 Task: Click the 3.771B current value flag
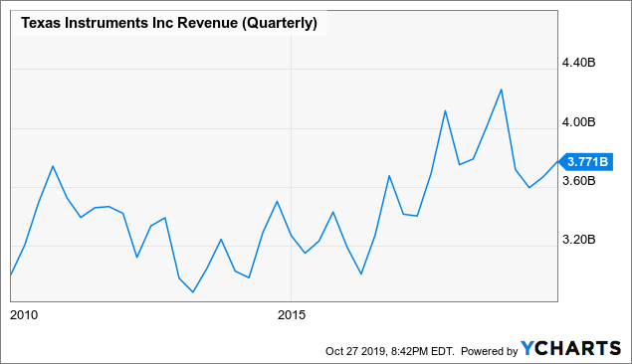pos(586,162)
